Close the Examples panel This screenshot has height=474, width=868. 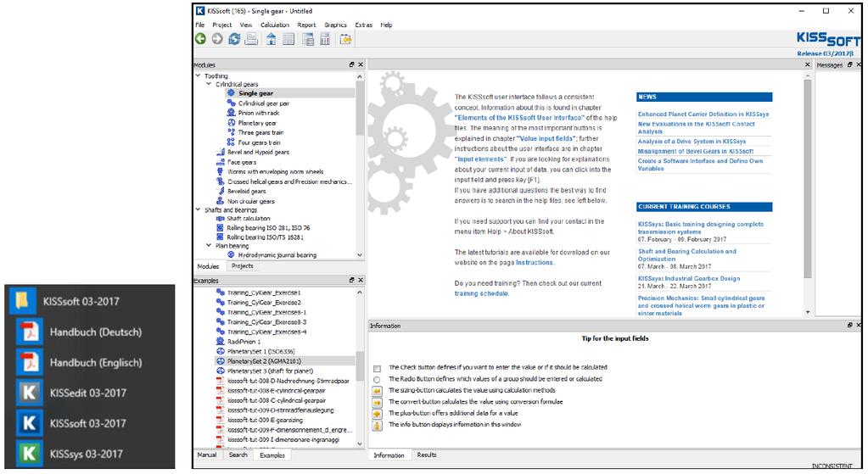361,281
